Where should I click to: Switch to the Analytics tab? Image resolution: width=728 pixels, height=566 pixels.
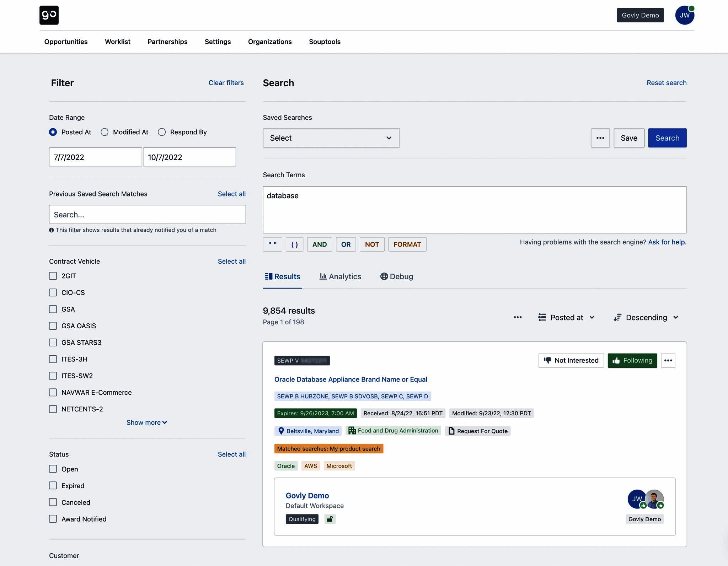(x=340, y=276)
